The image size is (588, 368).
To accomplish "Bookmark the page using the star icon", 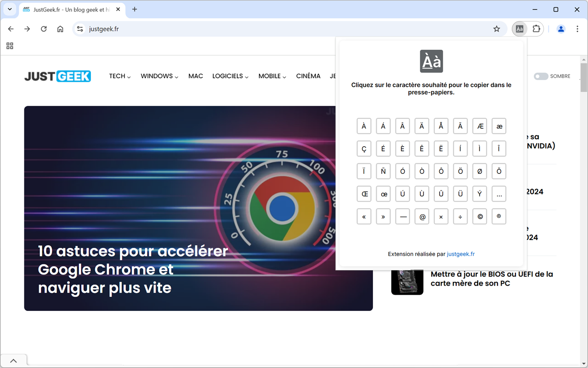I will 497,29.
